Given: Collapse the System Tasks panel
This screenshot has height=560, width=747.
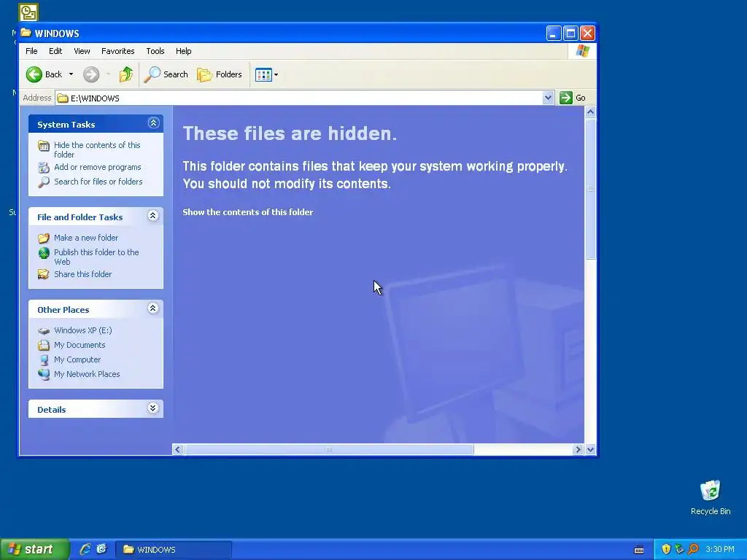Looking at the screenshot, I should point(153,123).
